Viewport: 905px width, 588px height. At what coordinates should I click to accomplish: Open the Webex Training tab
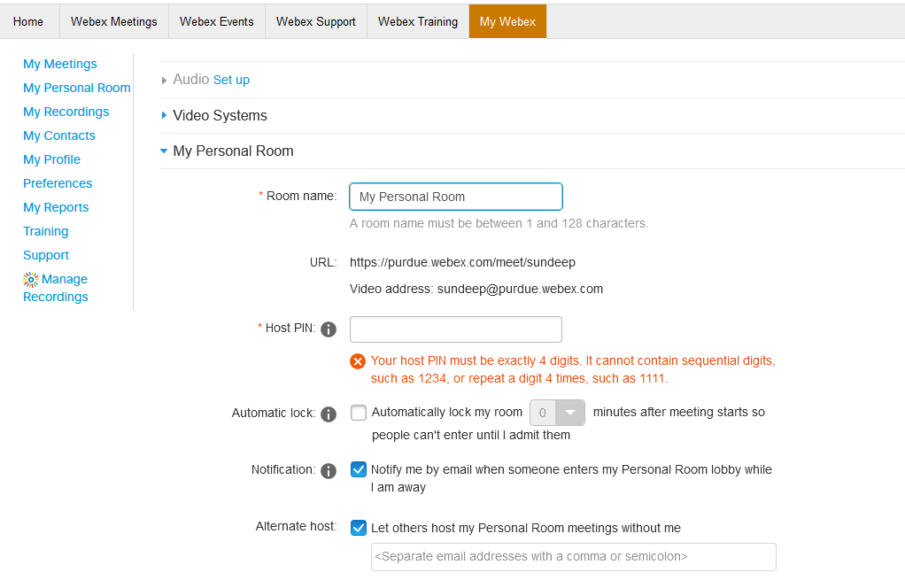coord(418,21)
